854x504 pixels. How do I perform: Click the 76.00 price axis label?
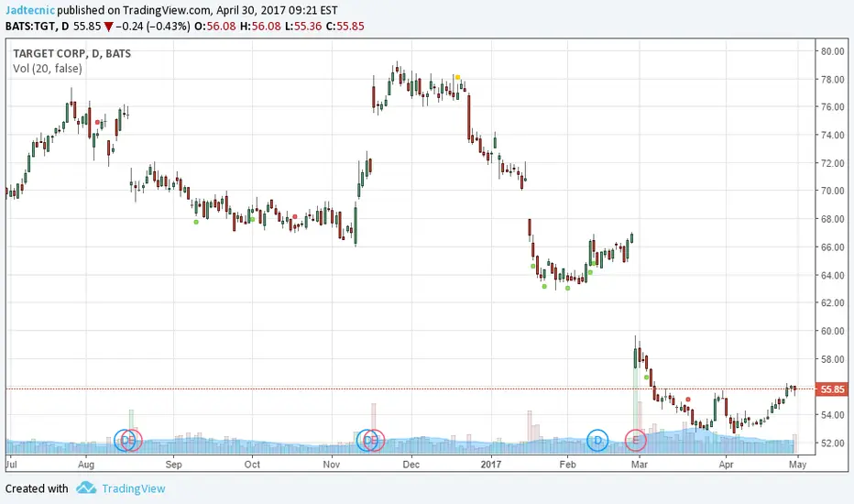(833, 107)
